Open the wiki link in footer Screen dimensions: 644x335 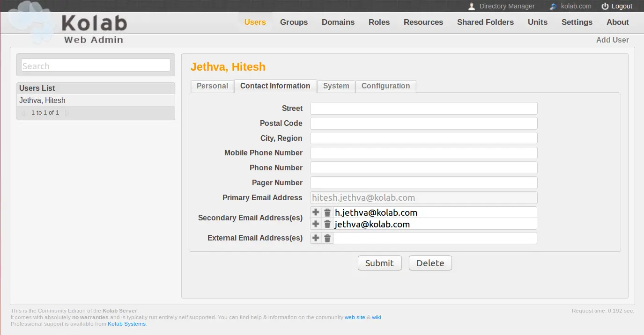point(377,317)
